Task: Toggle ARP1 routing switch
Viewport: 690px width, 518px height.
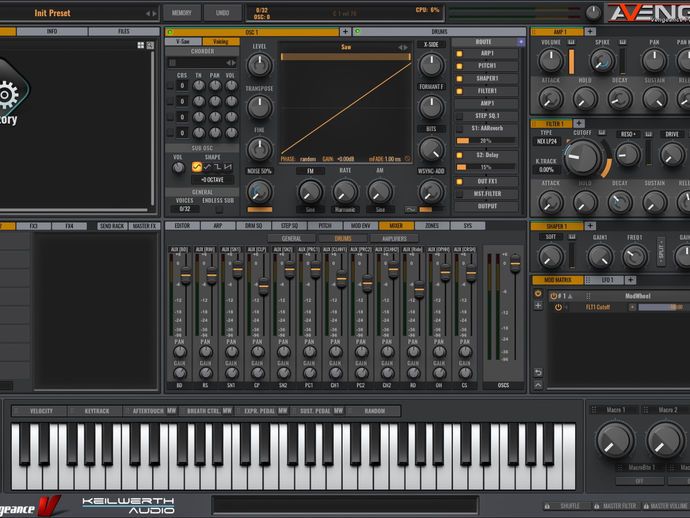Action: [x=459, y=54]
